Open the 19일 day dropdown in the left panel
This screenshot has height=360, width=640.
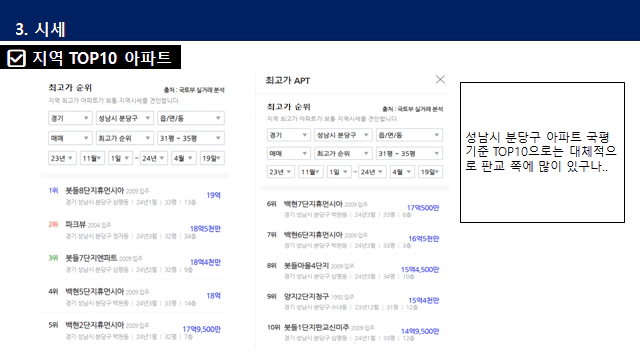(212, 158)
